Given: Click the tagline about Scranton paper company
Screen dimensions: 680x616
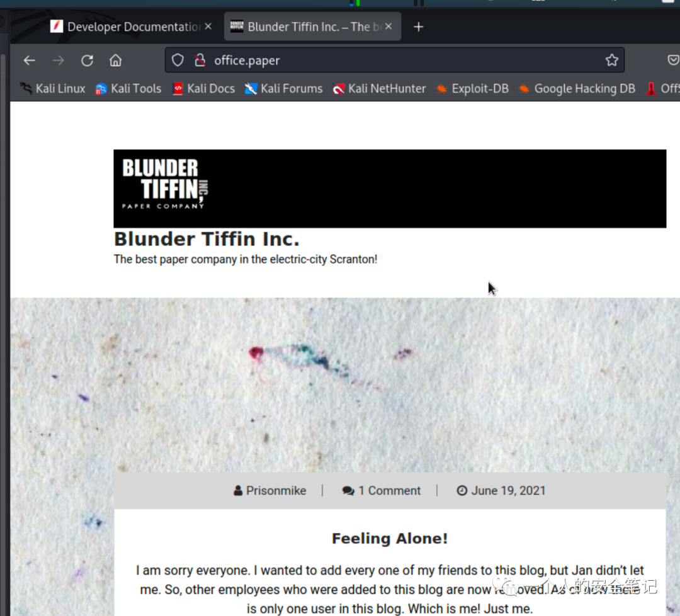Looking at the screenshot, I should click(246, 259).
